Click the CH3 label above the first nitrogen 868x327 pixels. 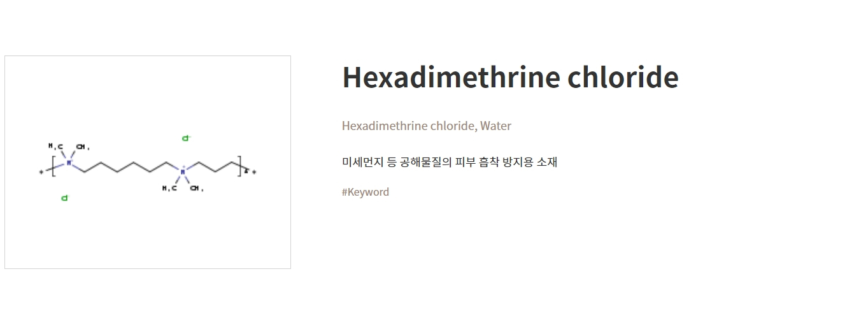(x=83, y=147)
